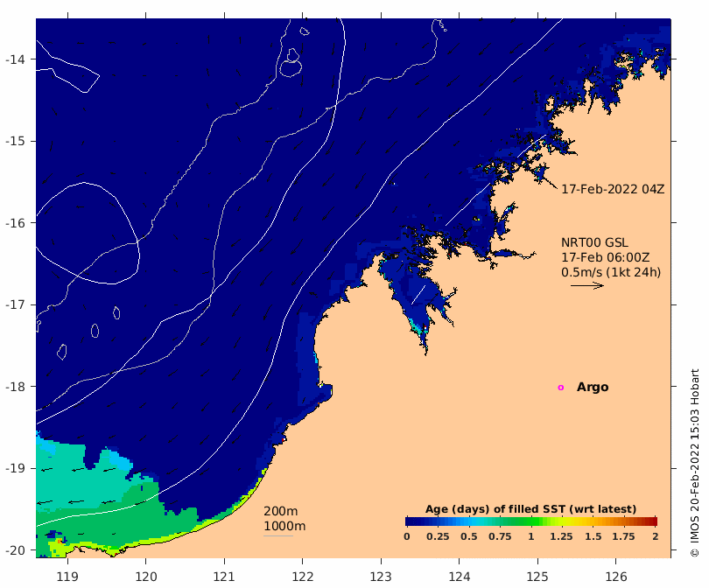This screenshot has height=588, width=709.
Task: Click the colorbar tick label 0.5
Action: 469,536
